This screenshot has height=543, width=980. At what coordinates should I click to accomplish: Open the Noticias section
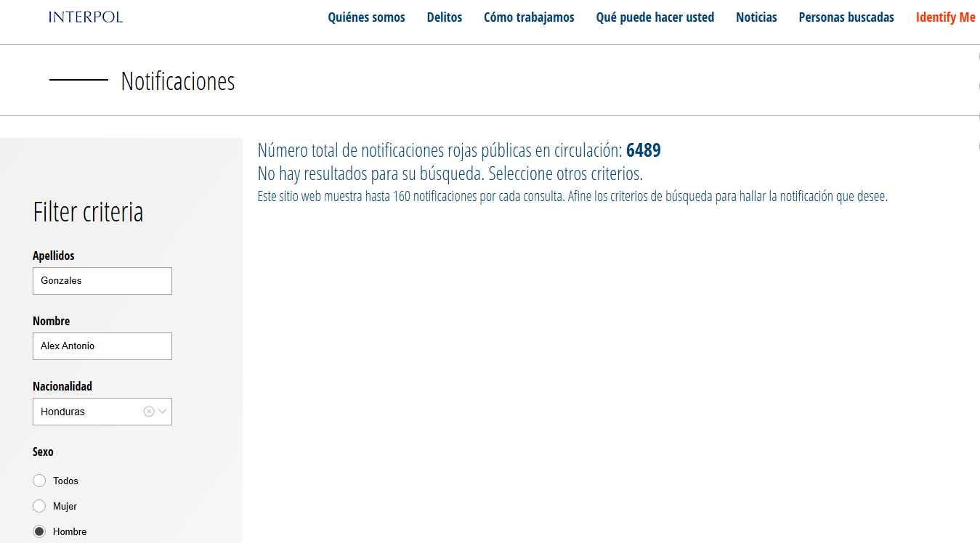click(x=756, y=17)
